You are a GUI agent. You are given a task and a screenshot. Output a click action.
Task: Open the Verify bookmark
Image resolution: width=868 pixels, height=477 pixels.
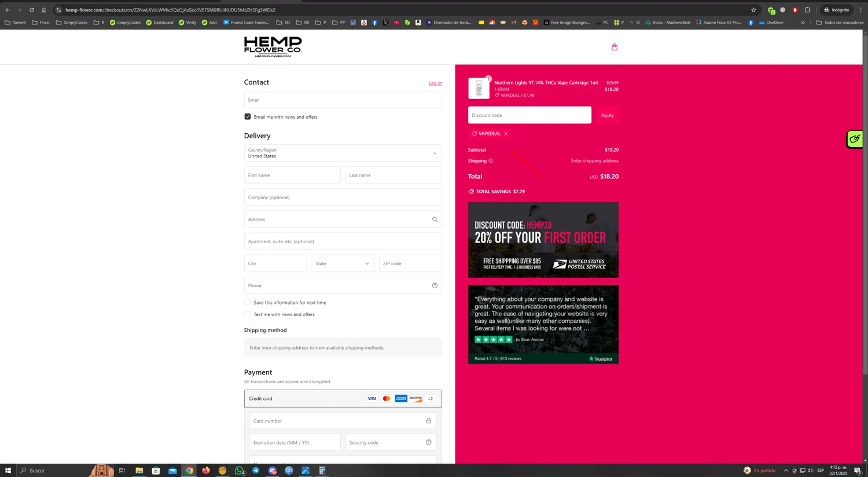pyautogui.click(x=187, y=23)
